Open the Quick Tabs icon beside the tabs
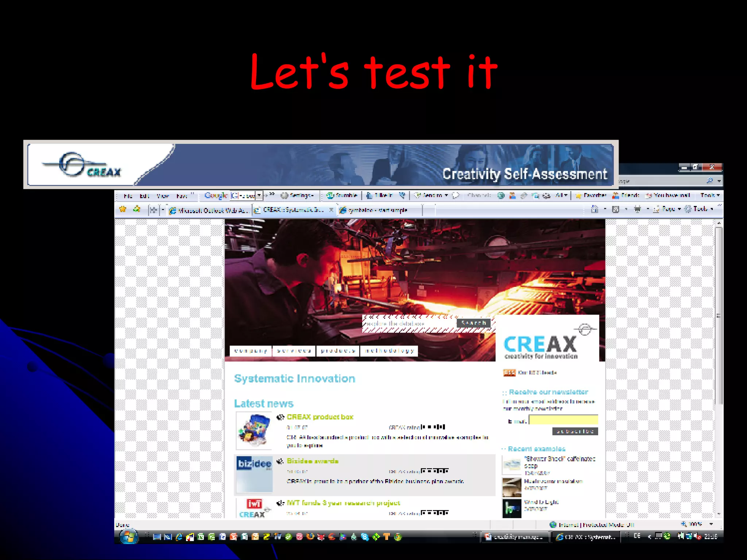The width and height of the screenshot is (747, 560). pyautogui.click(x=154, y=210)
